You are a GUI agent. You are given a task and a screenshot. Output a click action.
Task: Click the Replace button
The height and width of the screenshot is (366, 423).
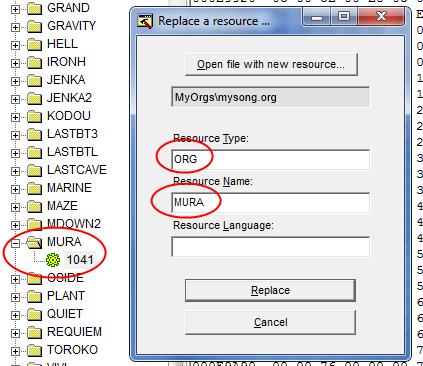coord(270,290)
